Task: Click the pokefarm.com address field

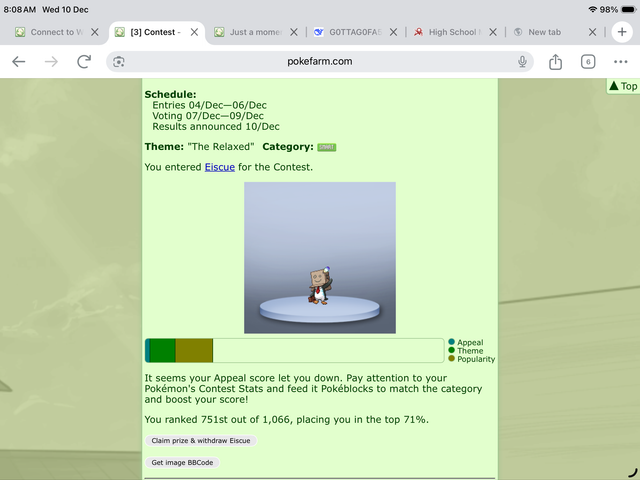Action: pos(320,62)
